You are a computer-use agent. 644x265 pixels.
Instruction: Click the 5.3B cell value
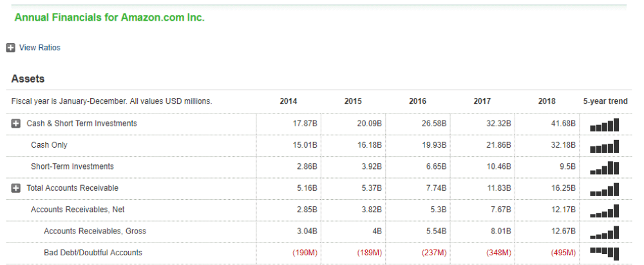coord(438,210)
